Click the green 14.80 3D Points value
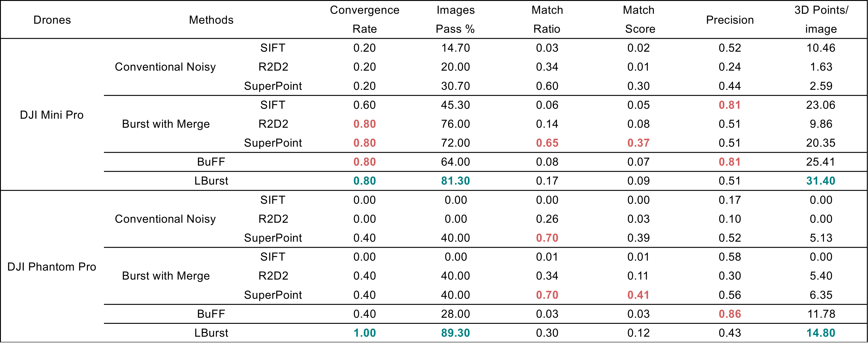Screen dimensions: 868x343 pyautogui.click(x=821, y=333)
